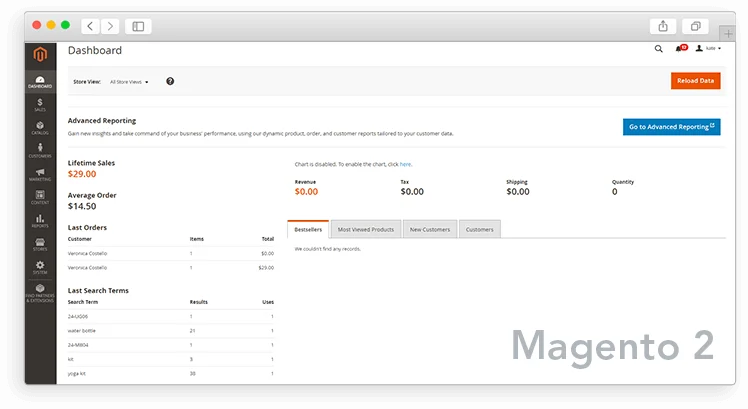Click the Revenue $0.00 value
Viewport: 748px width, 409px height.
[306, 192]
